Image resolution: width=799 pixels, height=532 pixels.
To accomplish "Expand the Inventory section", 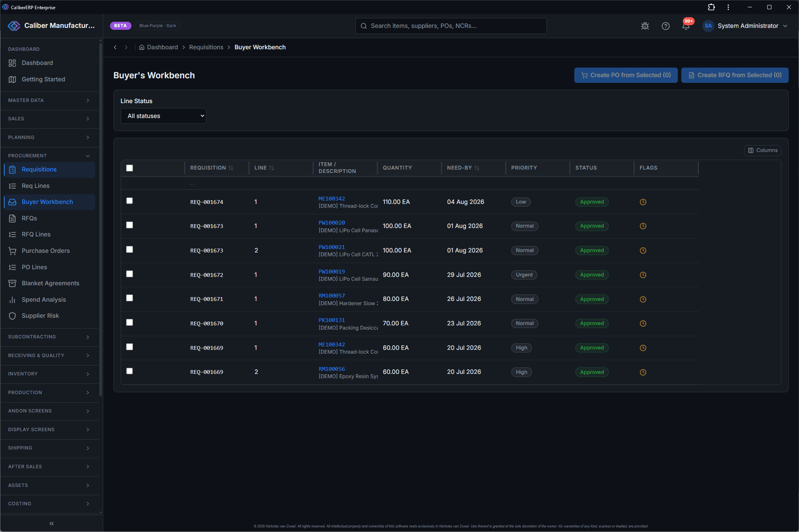I will tap(50, 374).
